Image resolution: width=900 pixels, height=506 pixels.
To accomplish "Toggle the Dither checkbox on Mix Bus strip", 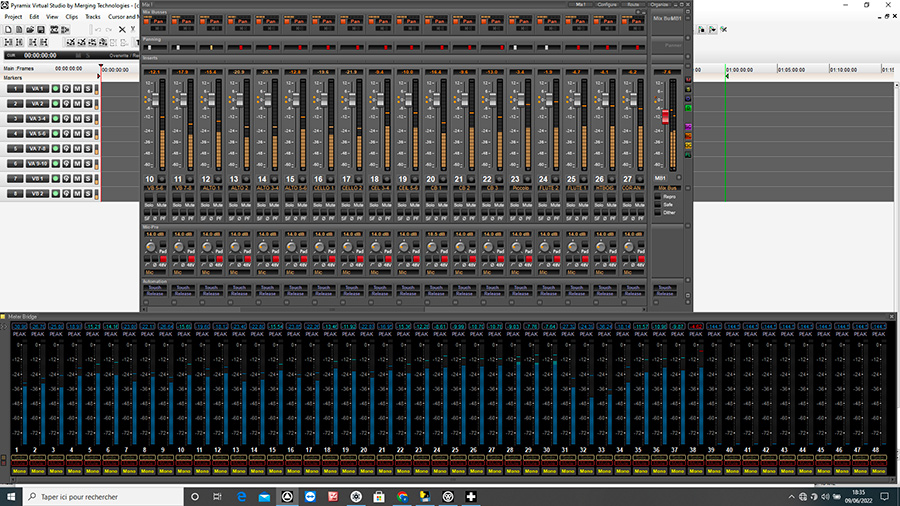I will point(658,213).
